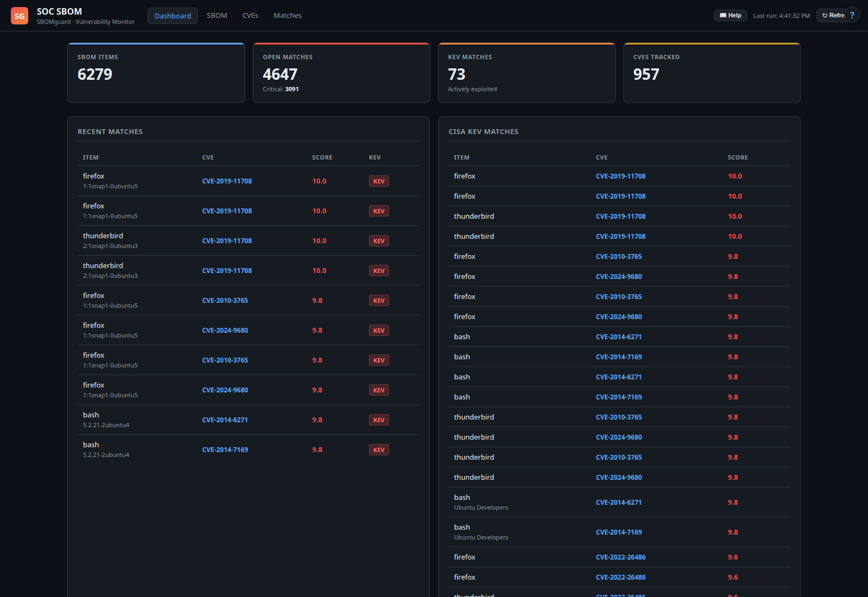Click the Recent Matches panel heading
The height and width of the screenshot is (597, 868).
click(x=110, y=132)
